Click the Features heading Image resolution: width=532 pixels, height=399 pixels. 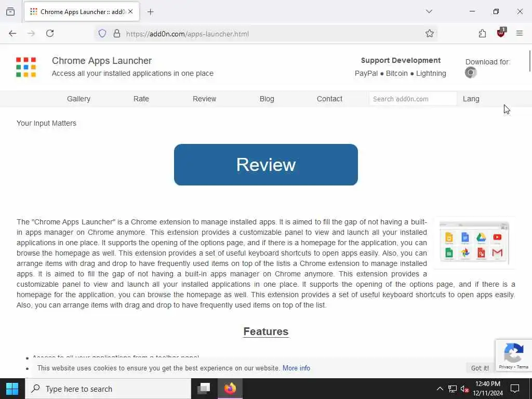click(265, 331)
